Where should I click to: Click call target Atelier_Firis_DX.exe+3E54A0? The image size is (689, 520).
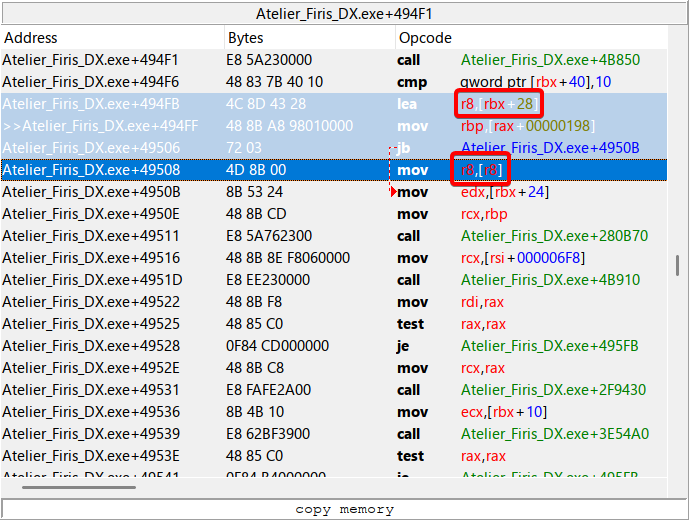(554, 434)
